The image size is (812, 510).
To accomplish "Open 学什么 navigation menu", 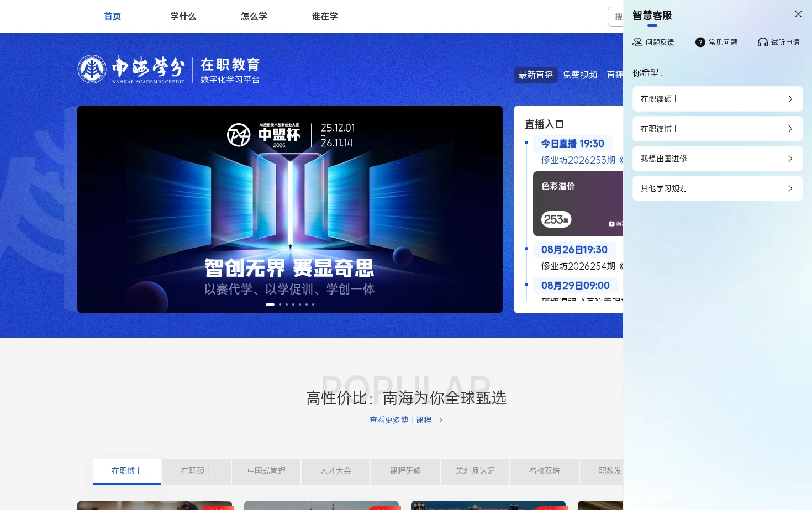I will click(183, 17).
